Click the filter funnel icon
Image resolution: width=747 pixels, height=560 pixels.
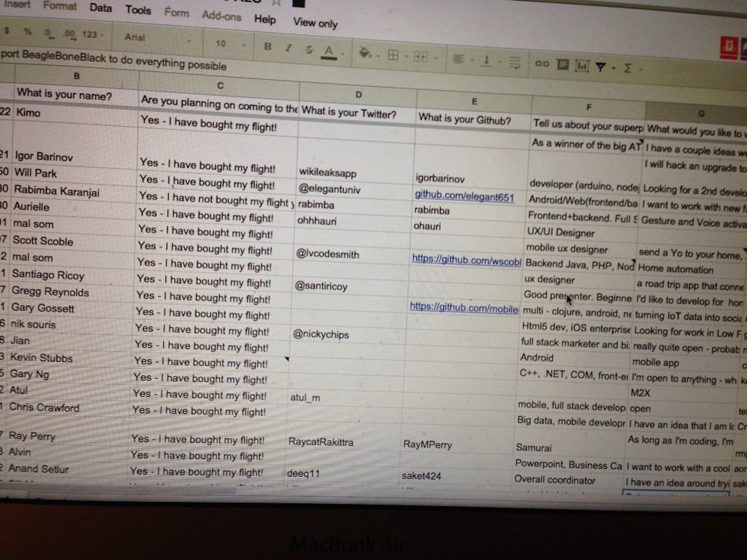(x=601, y=67)
